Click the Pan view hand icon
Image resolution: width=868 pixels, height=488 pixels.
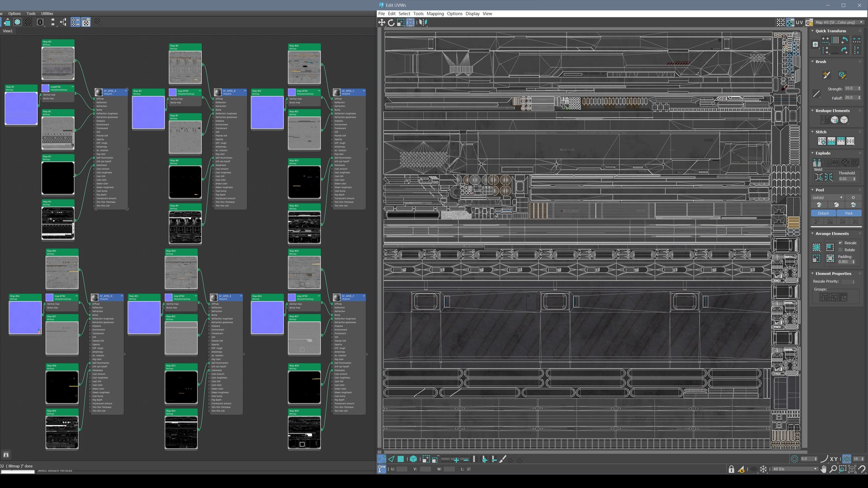point(823,469)
